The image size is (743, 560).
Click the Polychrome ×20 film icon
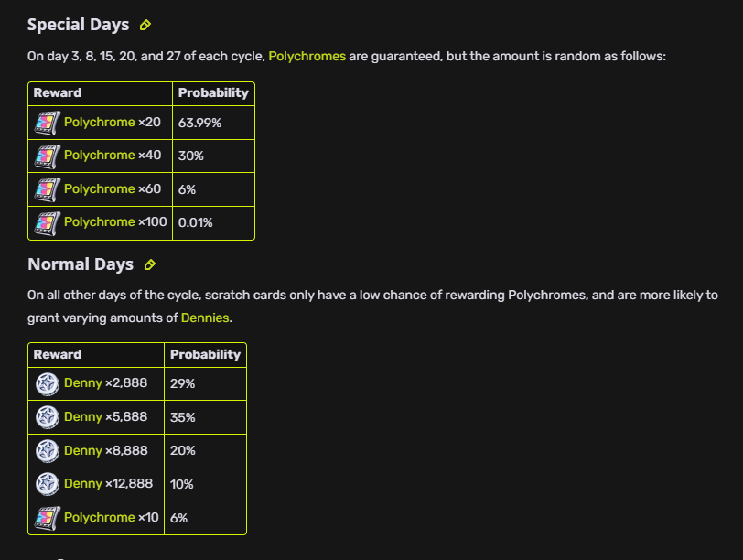(x=48, y=123)
